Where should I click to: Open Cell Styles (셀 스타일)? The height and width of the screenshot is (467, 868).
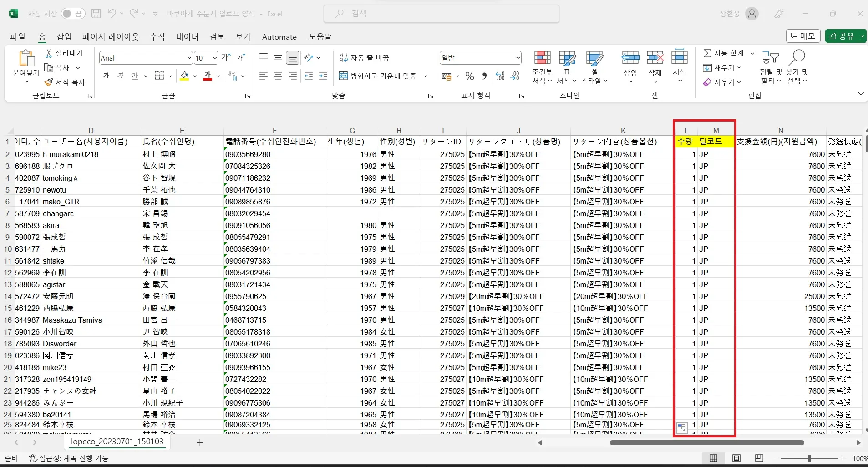pyautogui.click(x=594, y=67)
